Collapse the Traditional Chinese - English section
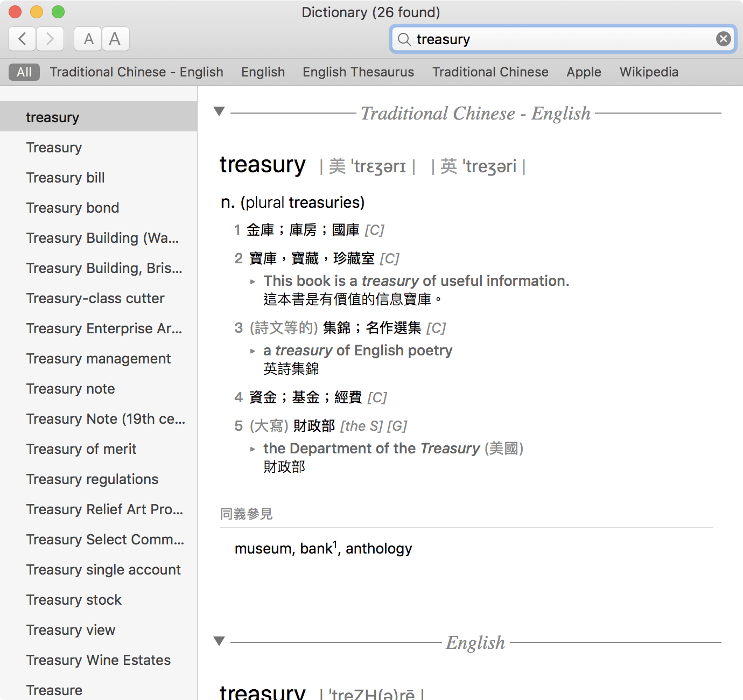The height and width of the screenshot is (700, 743). [219, 111]
